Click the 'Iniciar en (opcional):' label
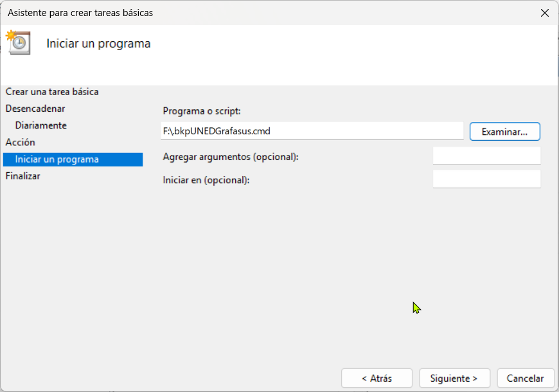This screenshot has height=392, width=559. pyautogui.click(x=206, y=180)
